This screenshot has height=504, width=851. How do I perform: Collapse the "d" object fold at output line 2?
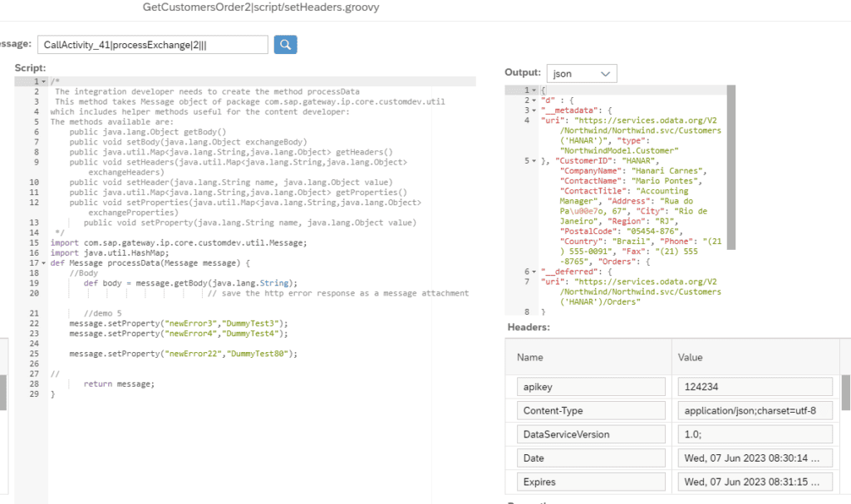pyautogui.click(x=534, y=100)
